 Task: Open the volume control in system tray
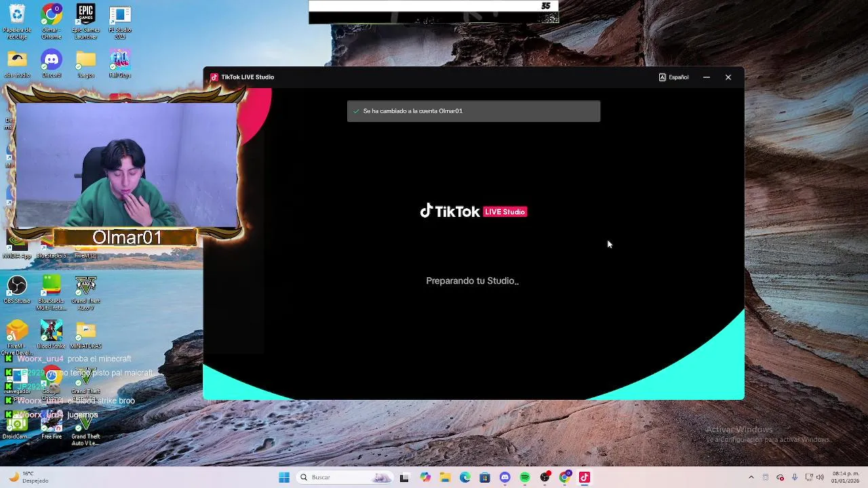820,477
